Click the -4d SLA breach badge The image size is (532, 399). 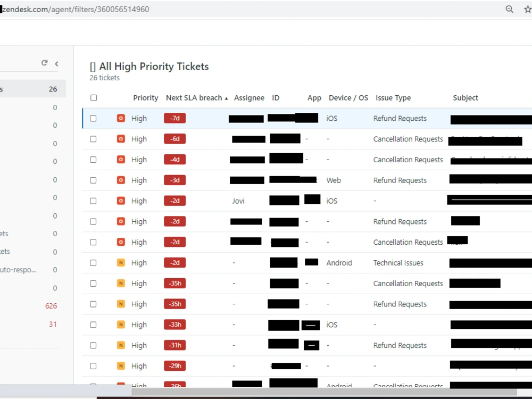point(174,160)
